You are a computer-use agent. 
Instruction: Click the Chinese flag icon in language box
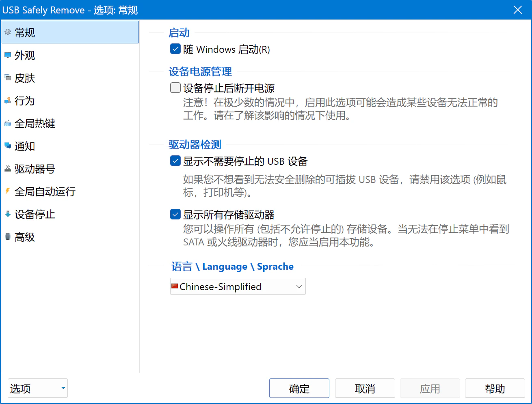[175, 286]
